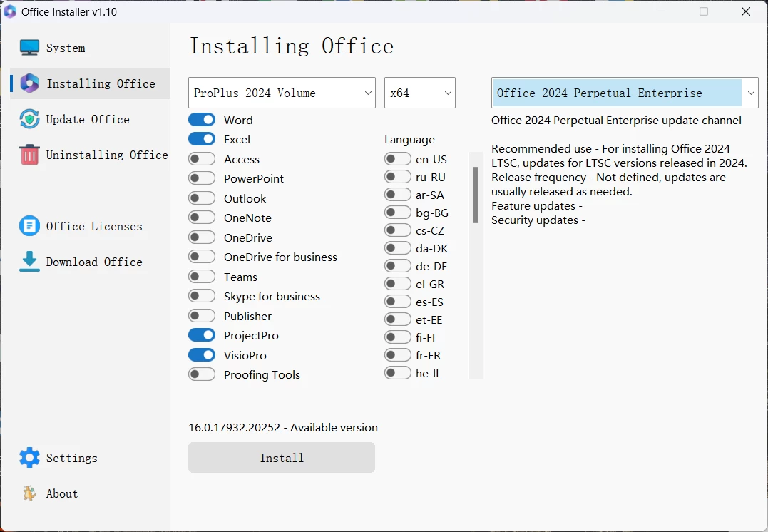Click the Office Licenses document icon

pyautogui.click(x=29, y=226)
